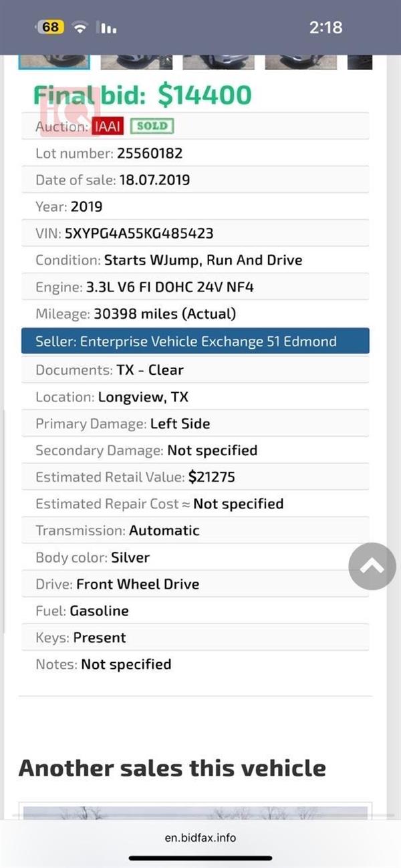Tap the Another sales this vehicle heading
Screen dimensions: 401x868
click(x=172, y=767)
